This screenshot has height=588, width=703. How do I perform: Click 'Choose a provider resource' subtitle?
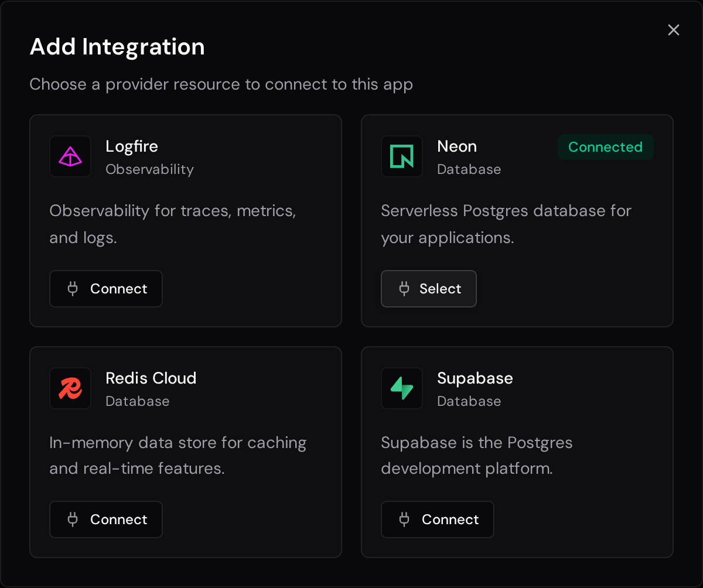click(221, 84)
